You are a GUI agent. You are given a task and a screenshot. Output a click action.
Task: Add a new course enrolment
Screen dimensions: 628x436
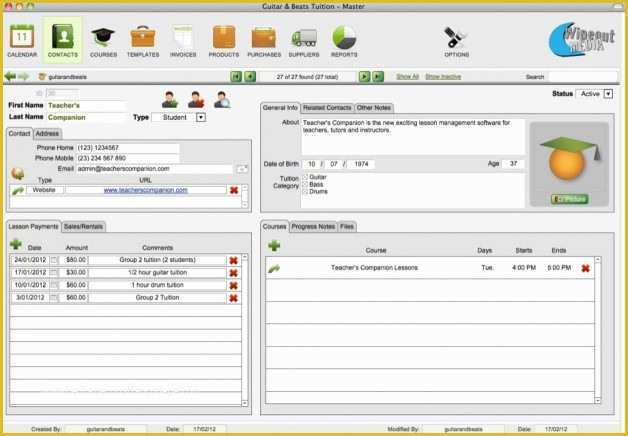pos(274,245)
